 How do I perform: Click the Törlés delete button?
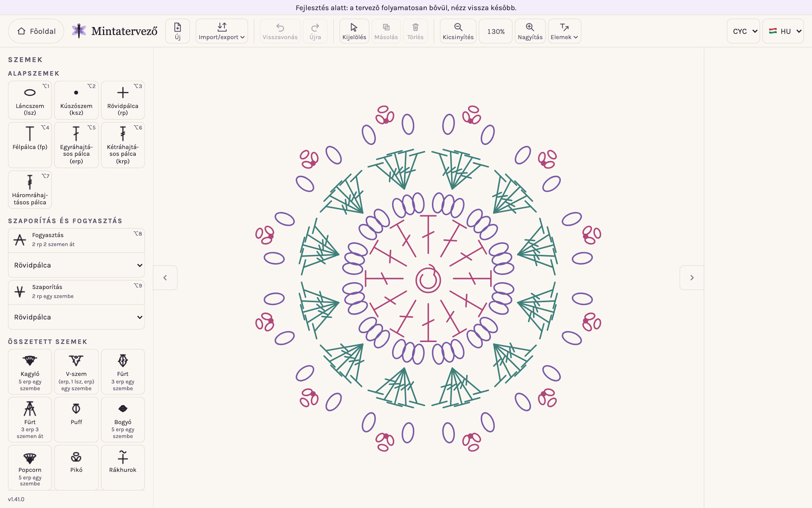(x=415, y=31)
